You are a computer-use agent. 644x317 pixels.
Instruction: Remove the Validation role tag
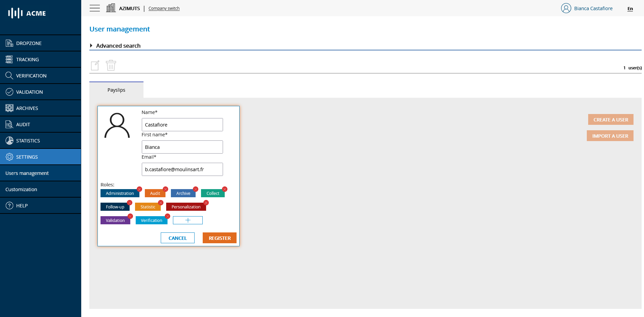click(130, 216)
